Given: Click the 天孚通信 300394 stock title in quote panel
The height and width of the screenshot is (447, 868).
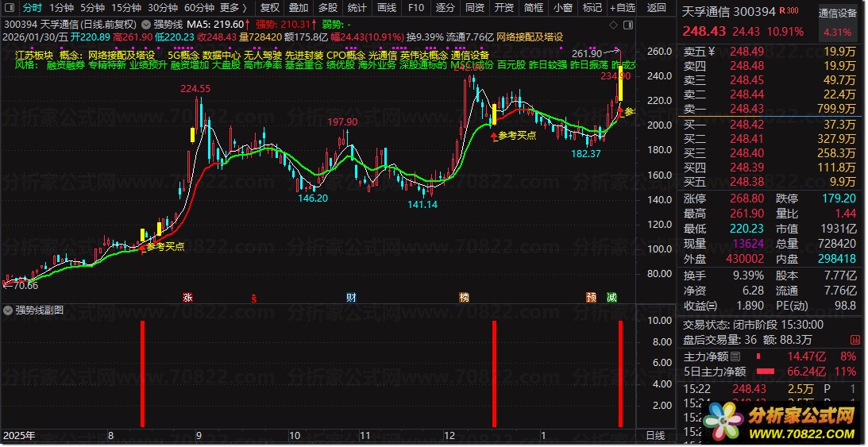Looking at the screenshot, I should click(x=728, y=12).
